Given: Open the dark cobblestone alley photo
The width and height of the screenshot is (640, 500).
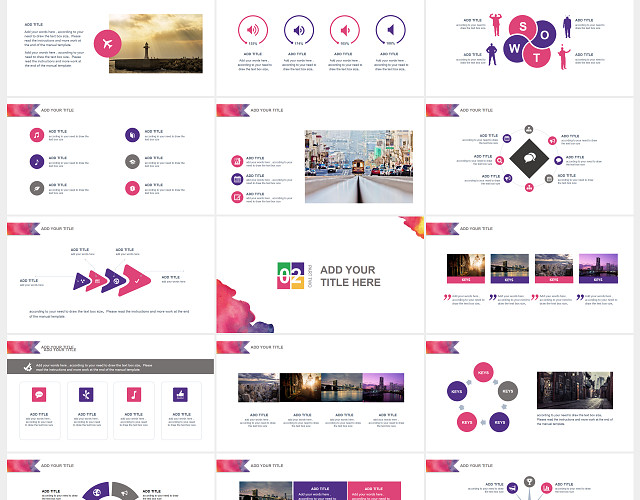Looking at the screenshot, I should [575, 390].
